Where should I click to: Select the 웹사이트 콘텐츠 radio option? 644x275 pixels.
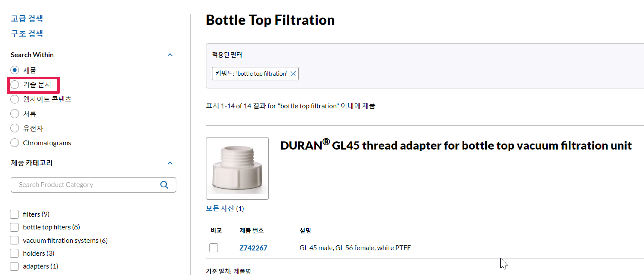pos(15,99)
